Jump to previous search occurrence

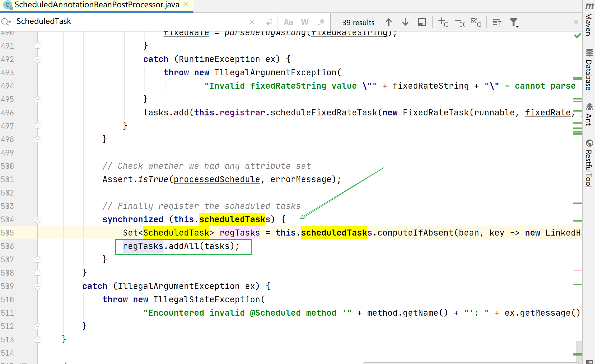point(389,22)
